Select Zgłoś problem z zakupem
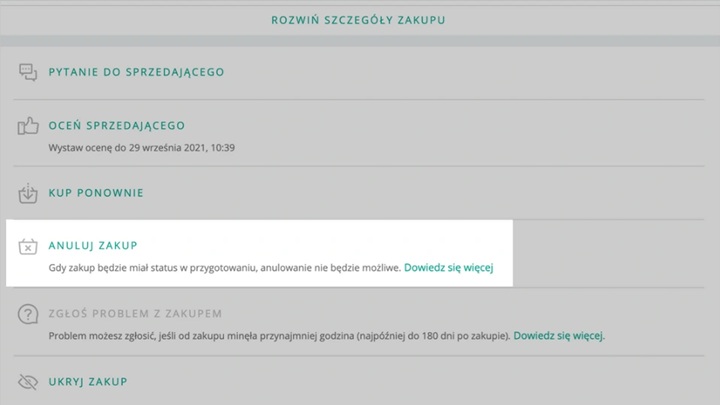Screen dimensions: 720x405 click(x=135, y=313)
